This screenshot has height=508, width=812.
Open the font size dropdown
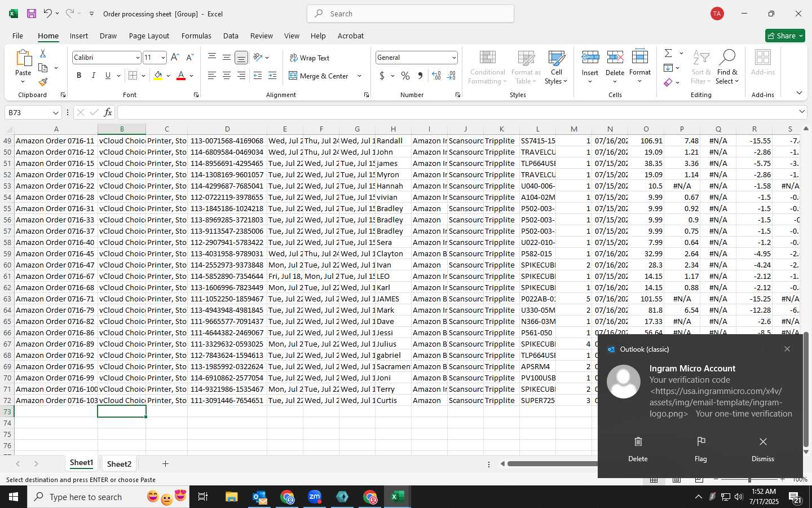click(x=163, y=58)
